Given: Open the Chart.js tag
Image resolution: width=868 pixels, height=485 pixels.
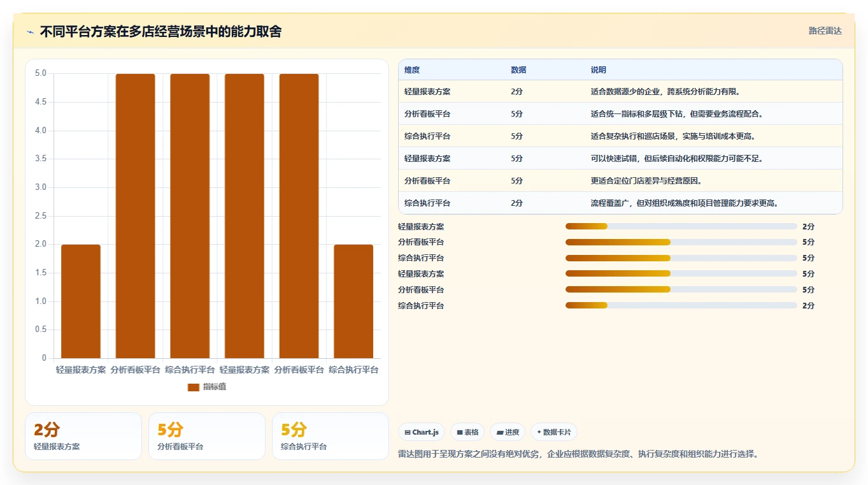Looking at the screenshot, I should coord(422,432).
